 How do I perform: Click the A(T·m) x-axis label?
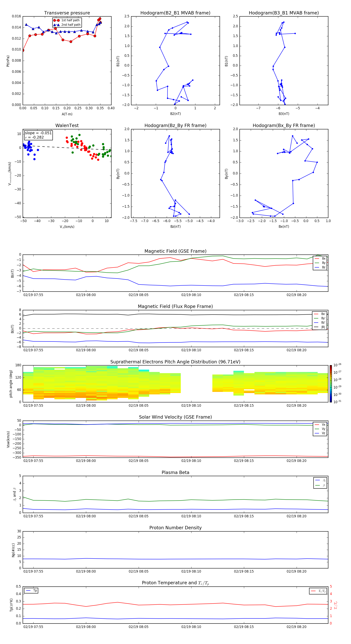pos(67,114)
